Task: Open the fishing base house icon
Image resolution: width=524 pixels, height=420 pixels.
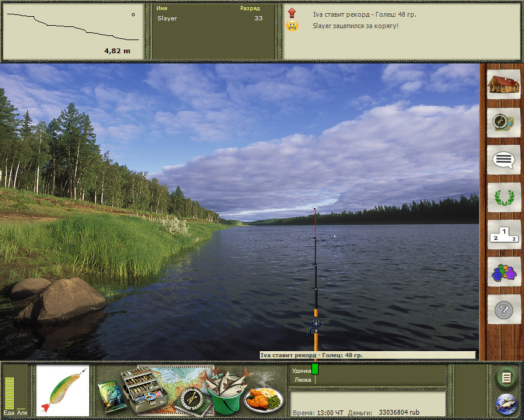Action: pyautogui.click(x=503, y=85)
